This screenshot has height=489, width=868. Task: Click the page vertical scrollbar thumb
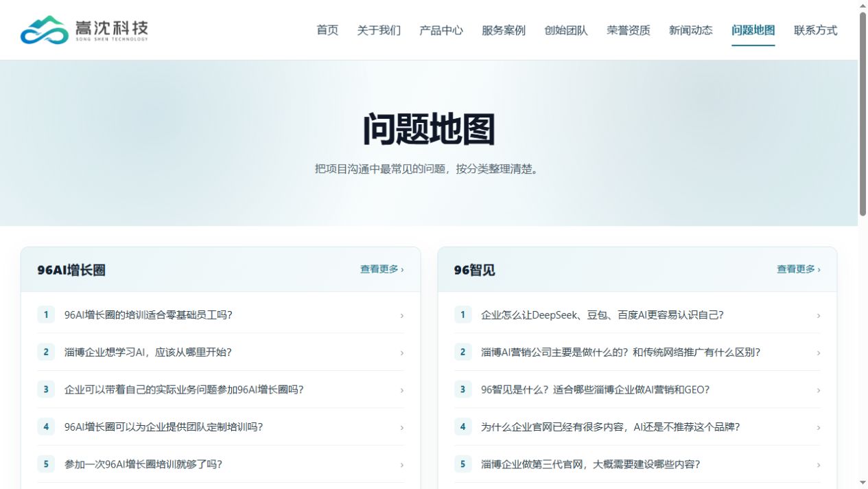[863, 114]
